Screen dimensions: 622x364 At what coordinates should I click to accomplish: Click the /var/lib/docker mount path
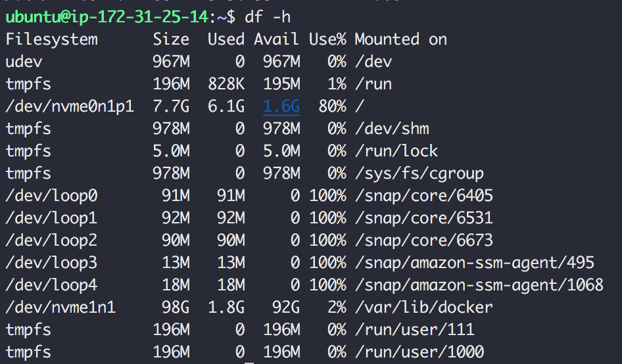(423, 307)
